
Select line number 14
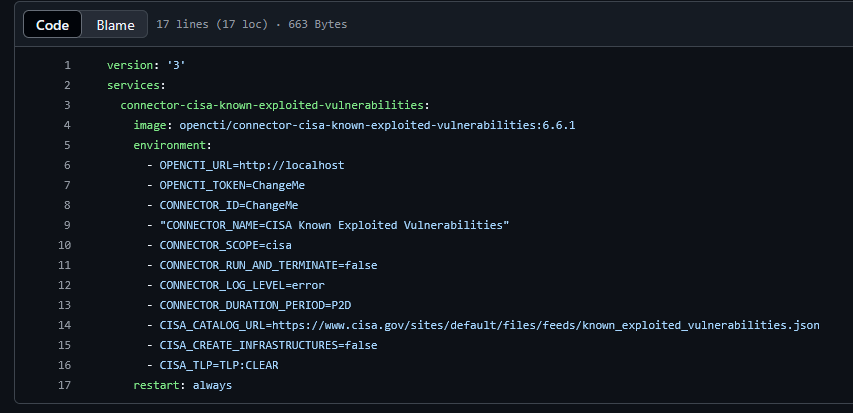coord(65,325)
